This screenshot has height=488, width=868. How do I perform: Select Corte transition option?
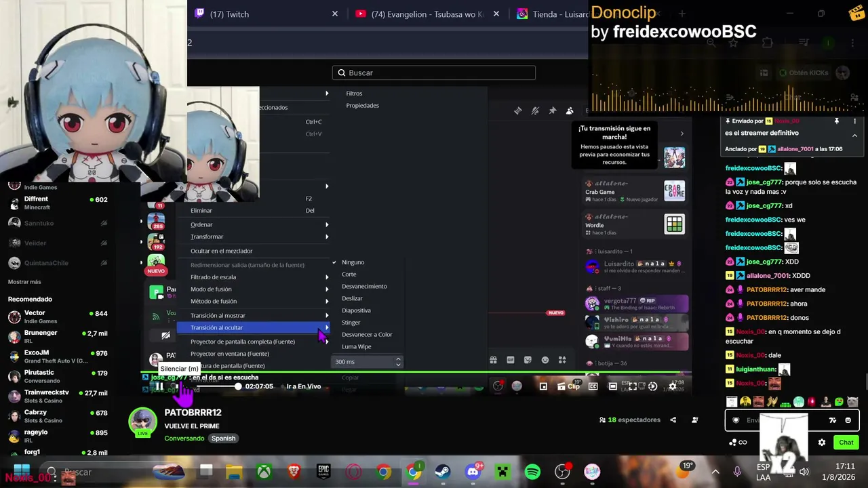[x=349, y=274]
